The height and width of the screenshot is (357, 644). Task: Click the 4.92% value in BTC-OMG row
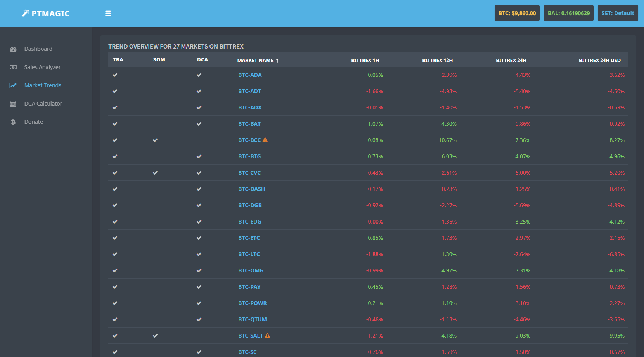coord(449,270)
